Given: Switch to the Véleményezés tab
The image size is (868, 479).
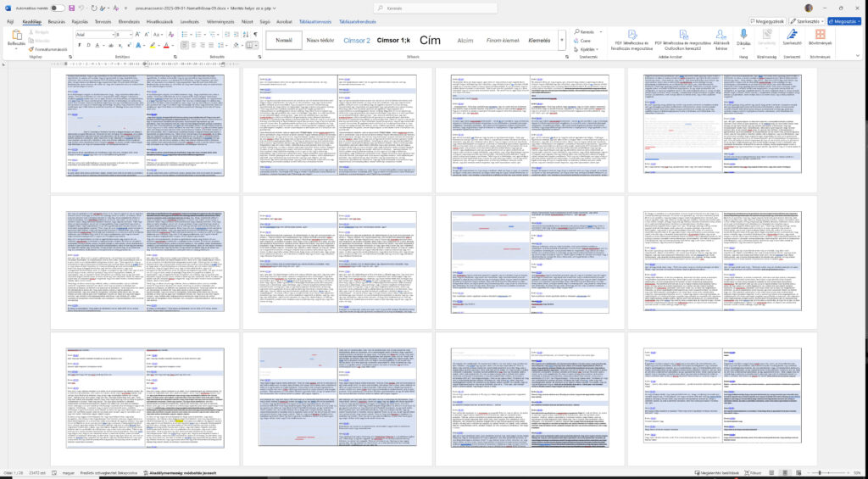Looking at the screenshot, I should click(x=220, y=21).
